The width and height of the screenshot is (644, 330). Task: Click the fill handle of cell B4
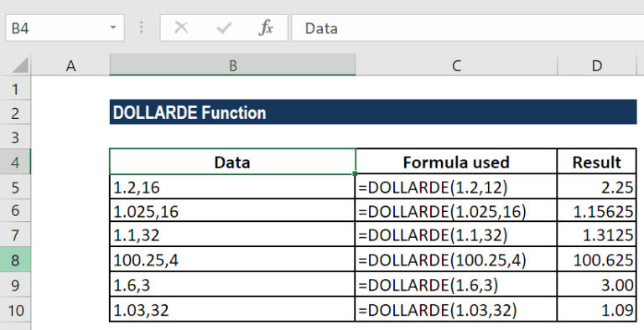click(356, 173)
